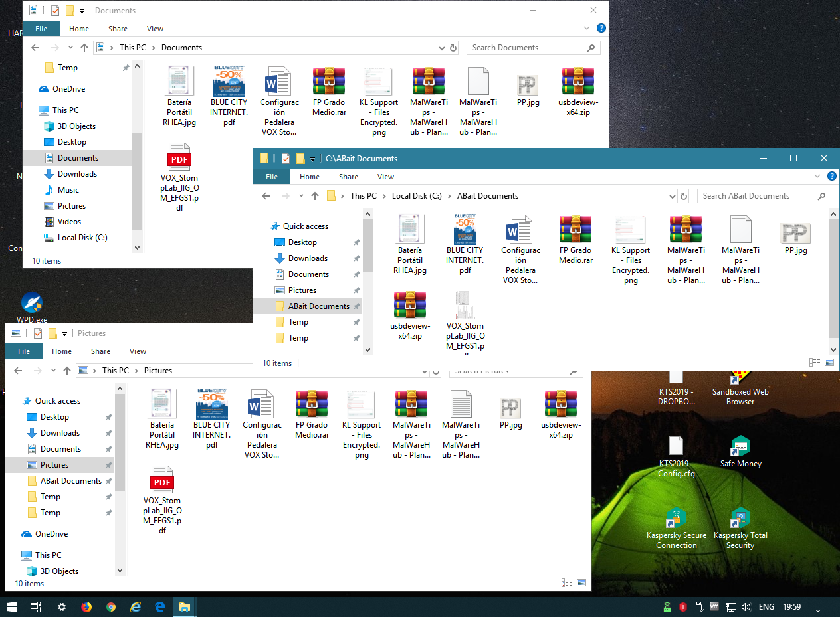Refresh the ABait Documents folder view
This screenshot has height=617, width=840.
[684, 196]
